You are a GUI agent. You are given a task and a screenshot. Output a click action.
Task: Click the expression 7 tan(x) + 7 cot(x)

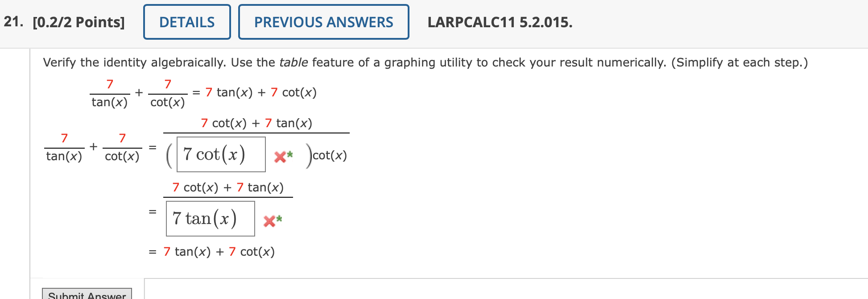click(260, 92)
